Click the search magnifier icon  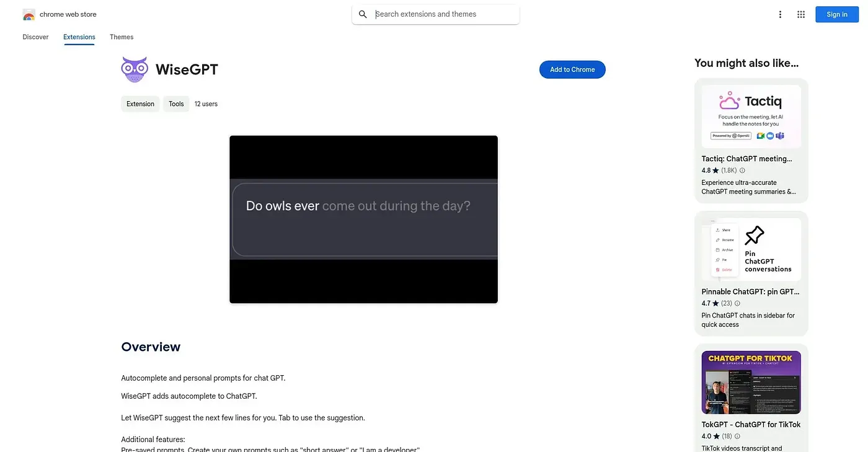(x=363, y=14)
